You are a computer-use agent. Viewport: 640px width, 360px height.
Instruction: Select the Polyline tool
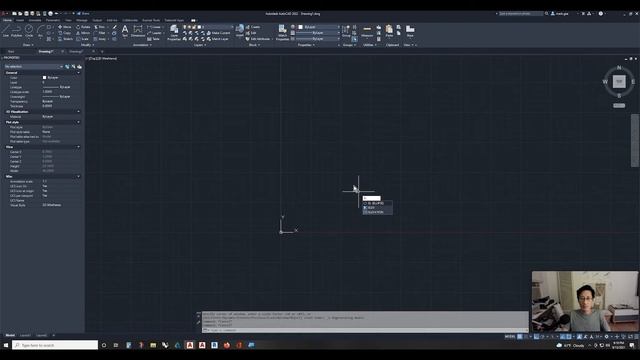click(17, 31)
